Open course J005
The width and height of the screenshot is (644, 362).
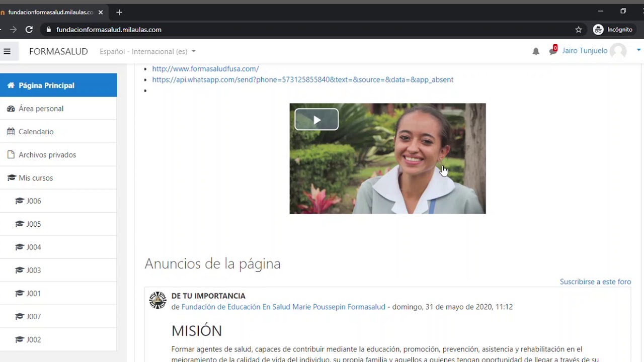pos(58,224)
